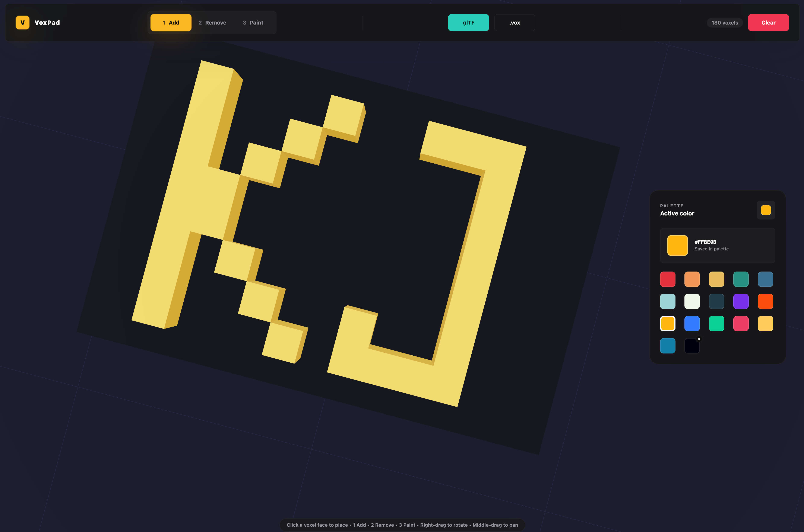Viewport: 804px width, 532px height.
Task: Pick the purple palette swatch
Action: [741, 301]
